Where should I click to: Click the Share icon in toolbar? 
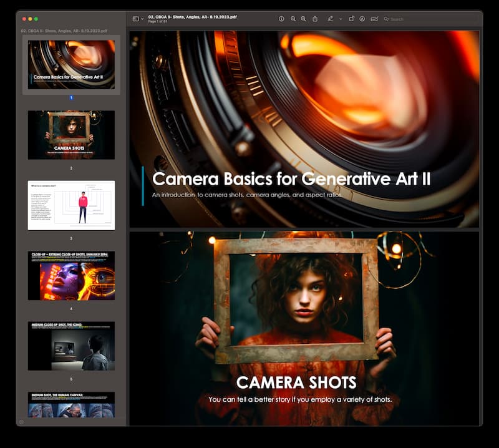click(315, 19)
